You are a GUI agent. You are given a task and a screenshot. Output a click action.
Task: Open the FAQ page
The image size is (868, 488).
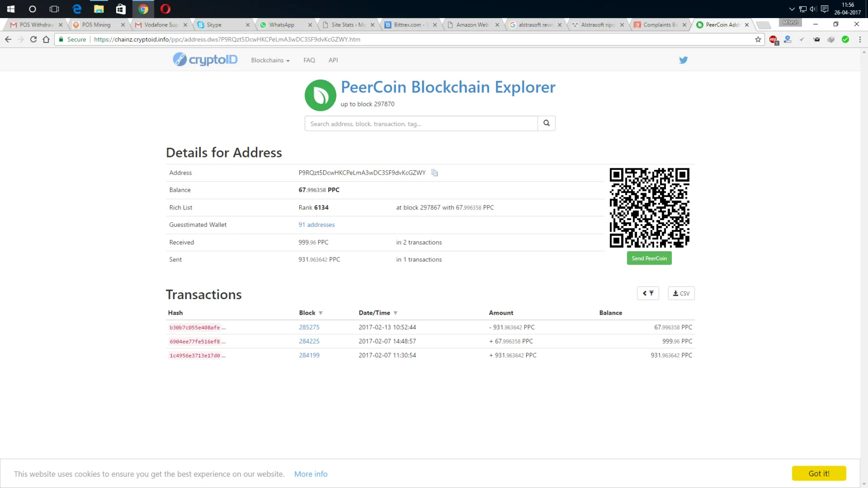pyautogui.click(x=309, y=60)
